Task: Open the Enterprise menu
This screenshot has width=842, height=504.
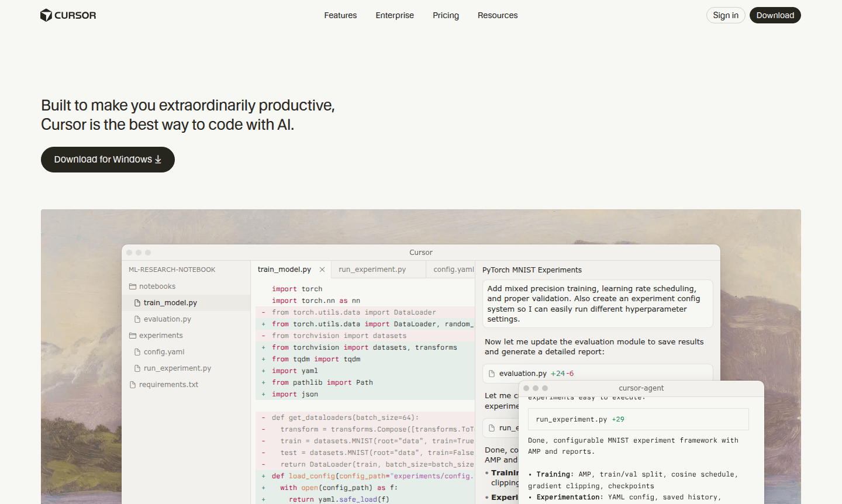Action: pyautogui.click(x=395, y=15)
